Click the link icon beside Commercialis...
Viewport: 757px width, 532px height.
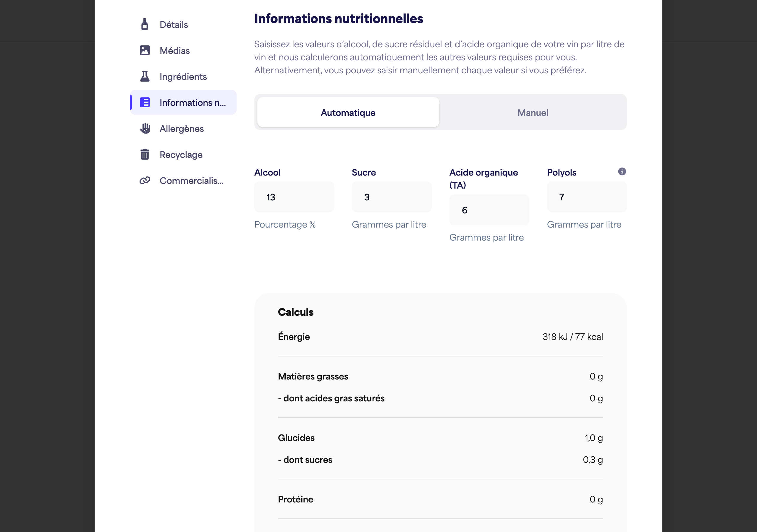[145, 181]
